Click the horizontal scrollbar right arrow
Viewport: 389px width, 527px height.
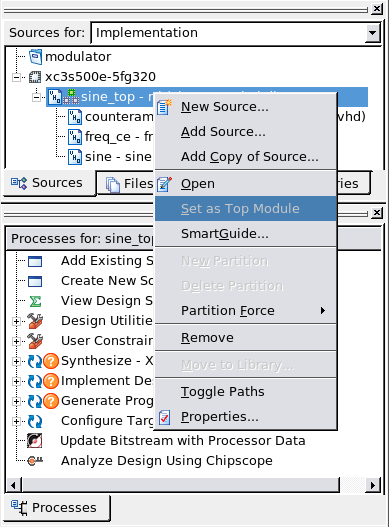[x=372, y=485]
